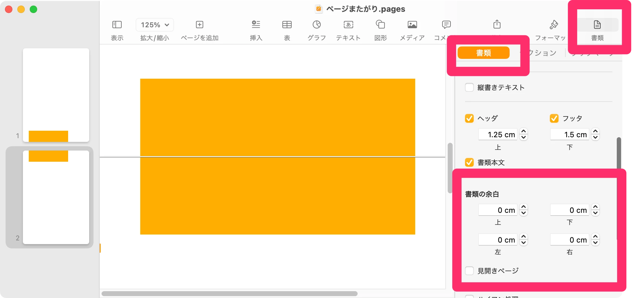Open the フォーマット format inspector
The image size is (644, 298).
point(554,24)
